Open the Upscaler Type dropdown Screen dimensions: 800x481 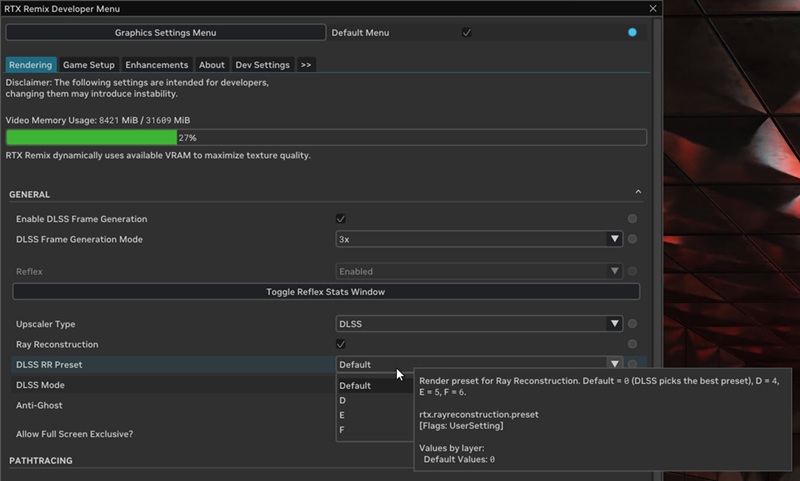click(x=479, y=324)
